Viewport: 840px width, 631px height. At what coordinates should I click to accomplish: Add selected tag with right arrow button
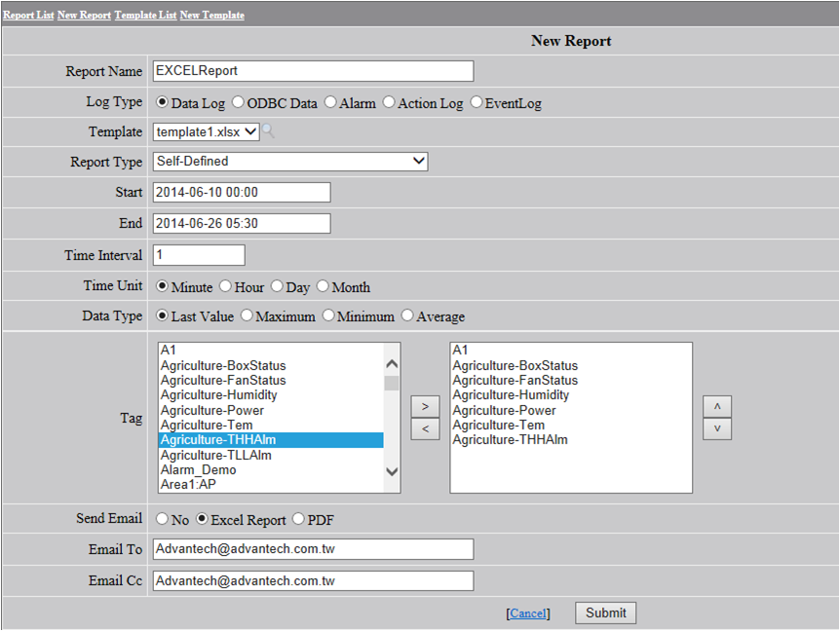coord(425,405)
